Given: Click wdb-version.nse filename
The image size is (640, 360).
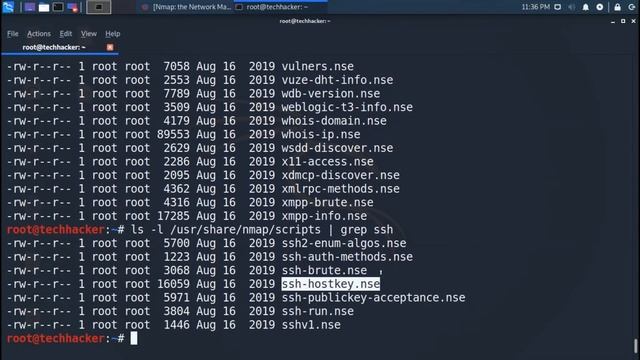Looking at the screenshot, I should 331,93.
